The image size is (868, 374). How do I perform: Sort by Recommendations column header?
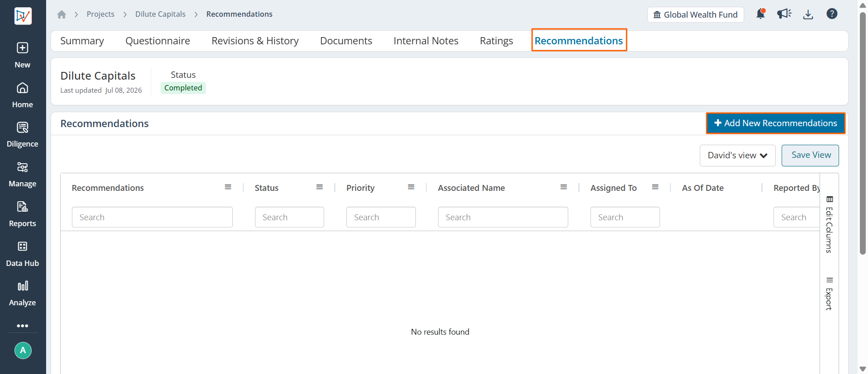(108, 188)
